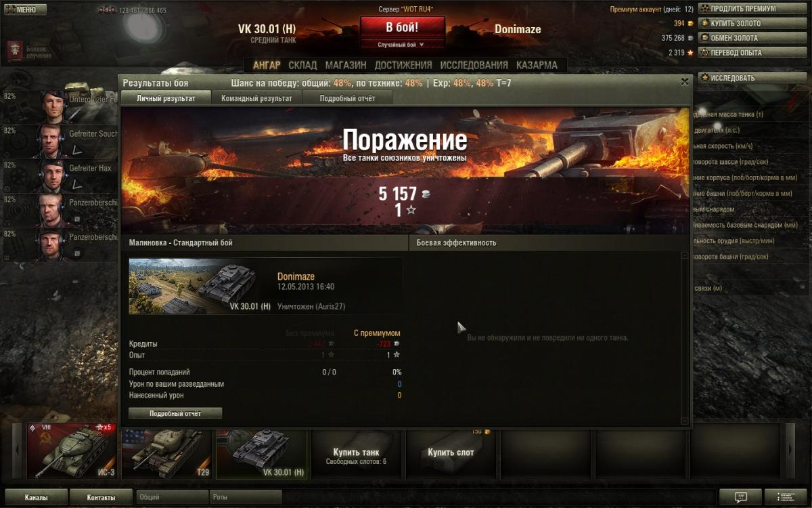Click the chat messages icon button
812x508 pixels.
tap(740, 497)
